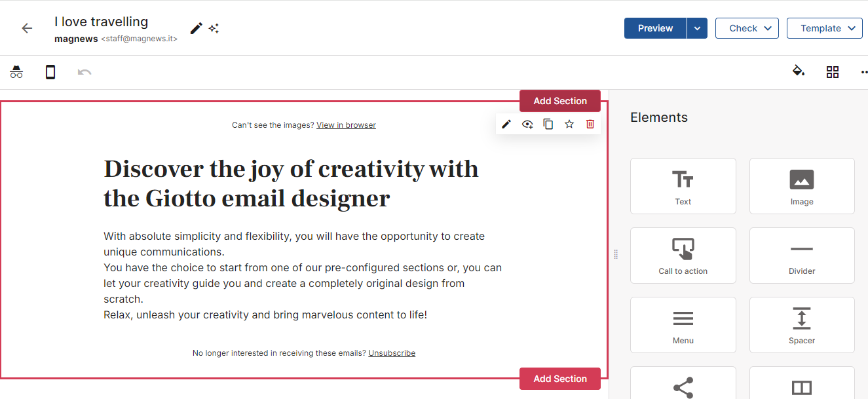Screen dimensions: 868x399
Task: Save section as favorite star
Action: pos(569,124)
